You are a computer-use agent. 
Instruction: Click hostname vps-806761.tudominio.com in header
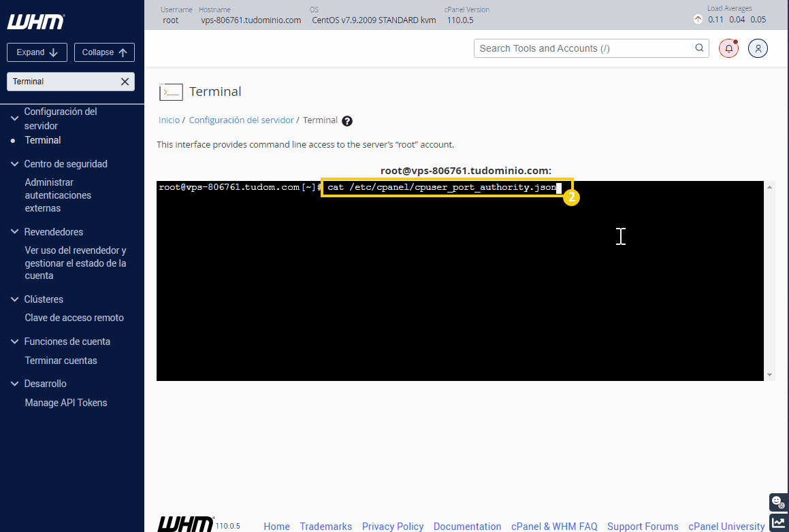tap(251, 20)
